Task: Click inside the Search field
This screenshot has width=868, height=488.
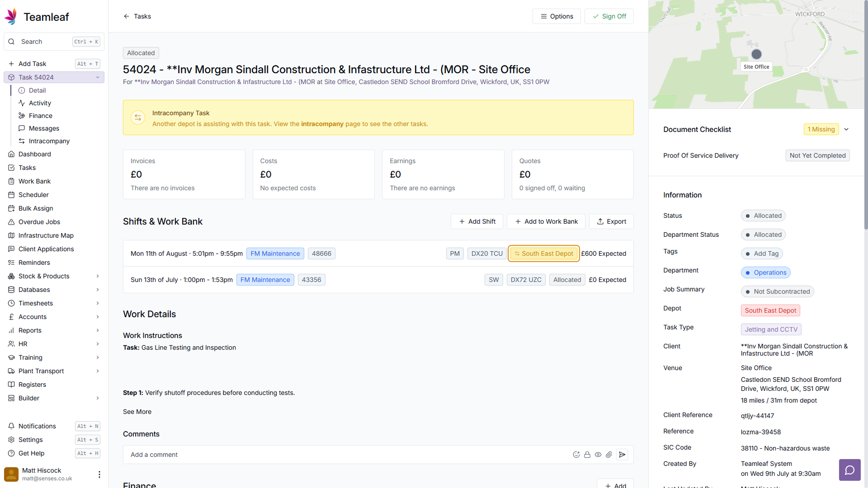Action: [54, 42]
